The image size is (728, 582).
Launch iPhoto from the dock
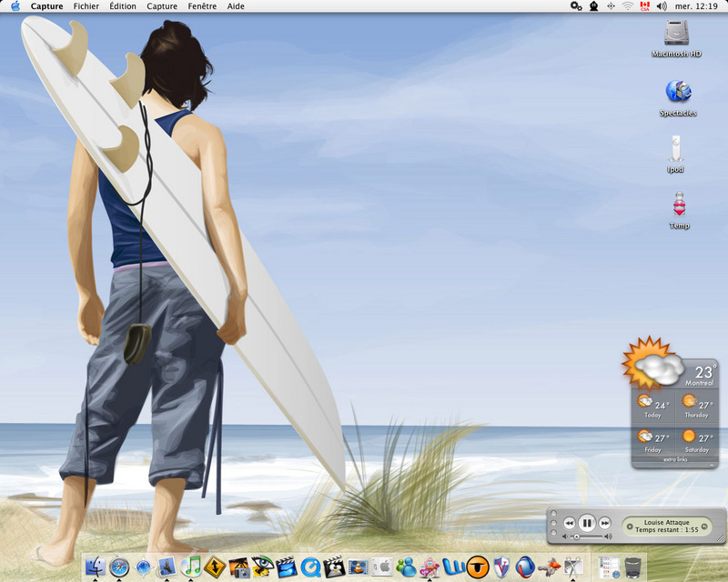(x=239, y=567)
